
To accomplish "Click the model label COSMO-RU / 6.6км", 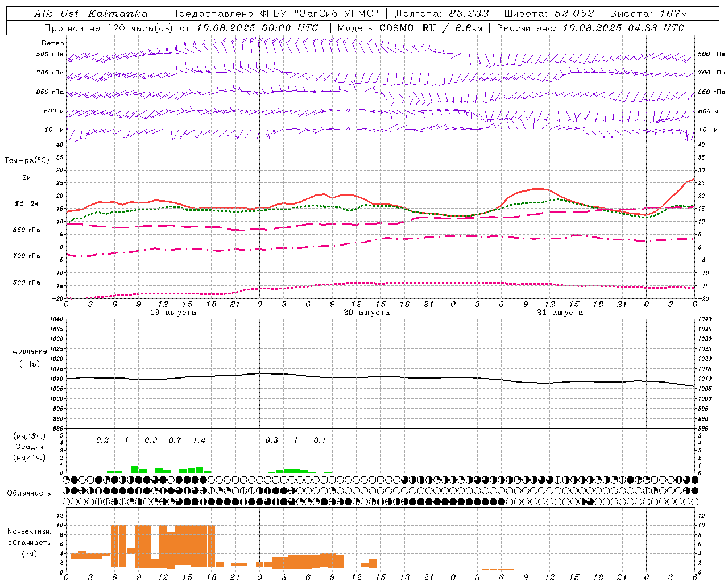I will 431,28.
